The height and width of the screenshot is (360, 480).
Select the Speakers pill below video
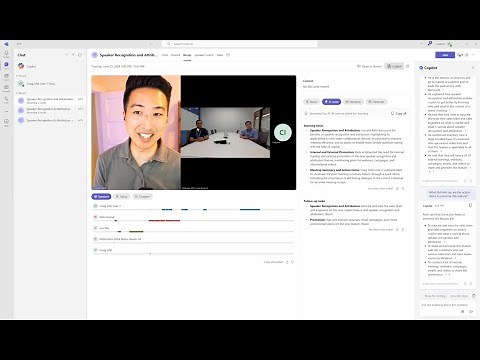[x=101, y=196]
